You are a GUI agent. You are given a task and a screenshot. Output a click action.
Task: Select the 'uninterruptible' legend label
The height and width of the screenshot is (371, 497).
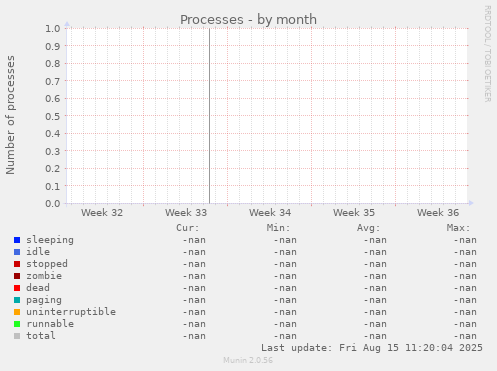coord(71,312)
